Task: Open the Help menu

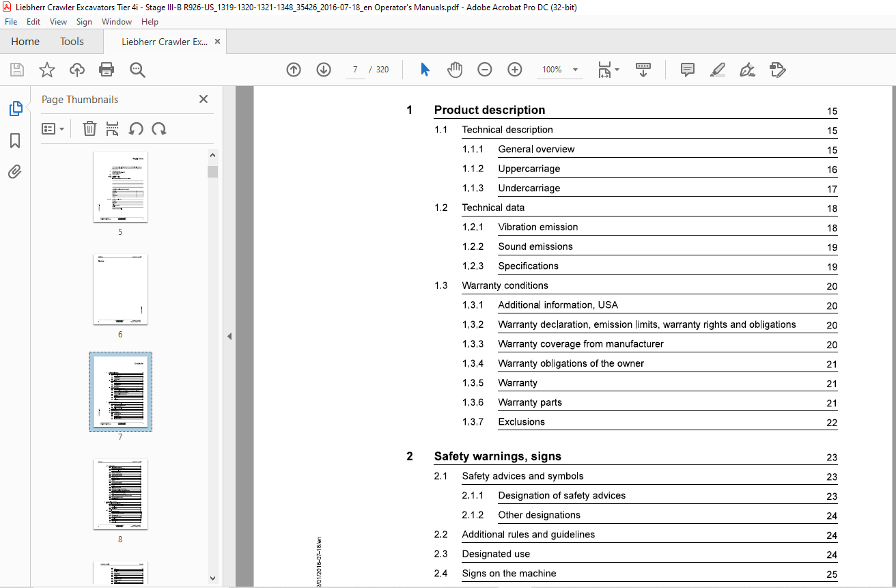Action: 150,22
